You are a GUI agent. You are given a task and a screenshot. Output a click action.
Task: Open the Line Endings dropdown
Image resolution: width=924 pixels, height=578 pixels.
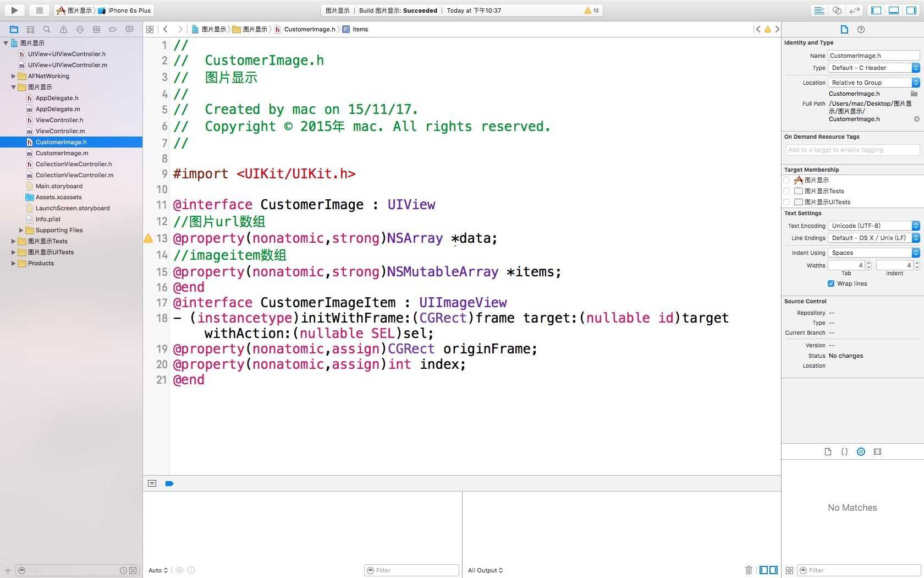(x=873, y=238)
